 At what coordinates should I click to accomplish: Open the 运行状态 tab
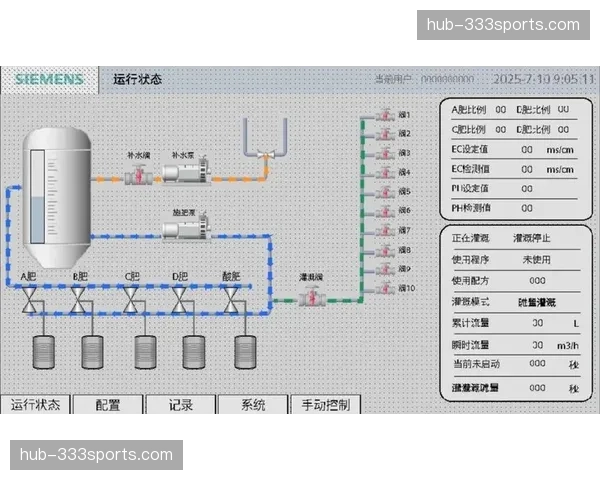35,405
